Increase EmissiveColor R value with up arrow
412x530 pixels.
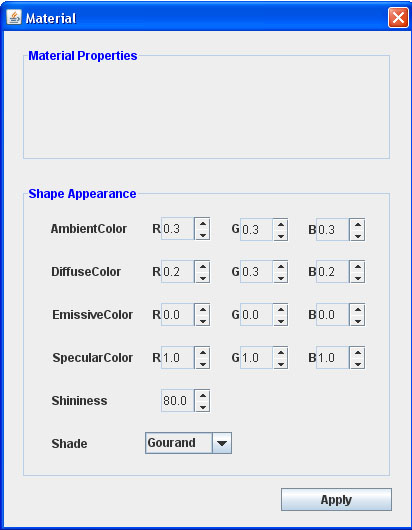click(202, 309)
